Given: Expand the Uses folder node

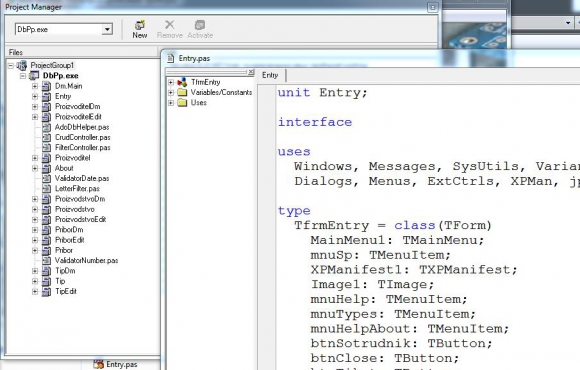Looking at the screenshot, I should 171,103.
